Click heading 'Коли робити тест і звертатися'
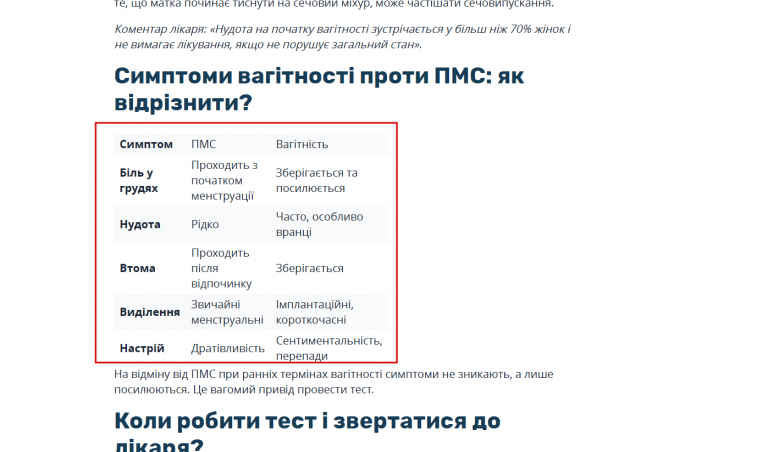Screen dimensions: 768x452 coord(307,433)
